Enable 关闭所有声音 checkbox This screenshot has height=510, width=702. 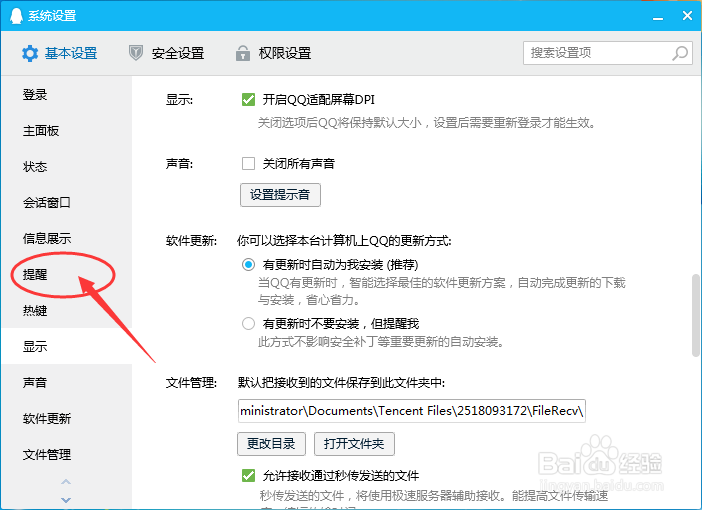[x=248, y=163]
